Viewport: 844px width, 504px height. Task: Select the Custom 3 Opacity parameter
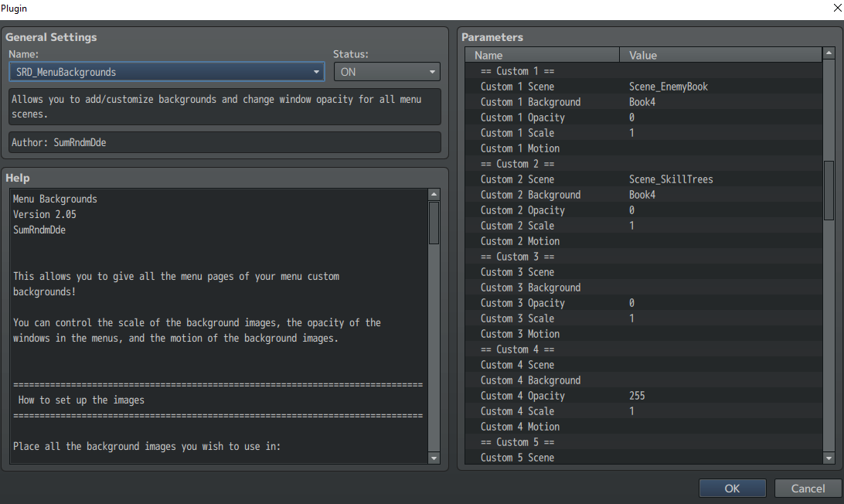pyautogui.click(x=644, y=303)
